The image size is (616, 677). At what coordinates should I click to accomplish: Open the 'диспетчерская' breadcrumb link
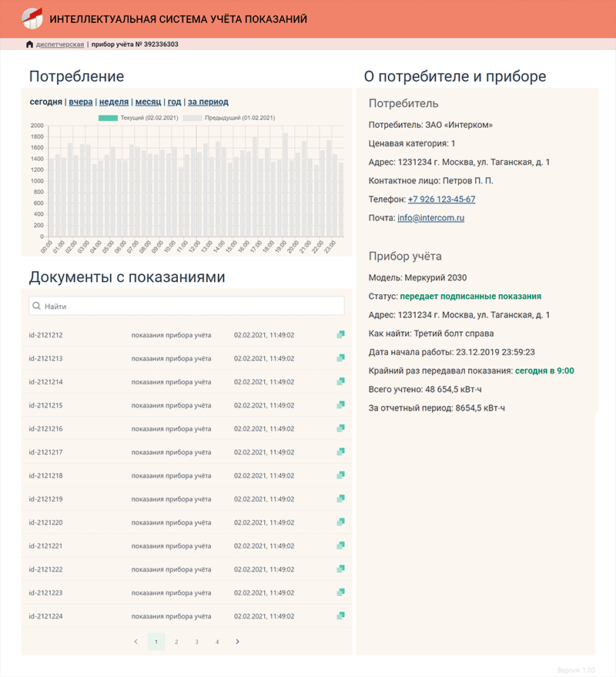click(x=59, y=45)
